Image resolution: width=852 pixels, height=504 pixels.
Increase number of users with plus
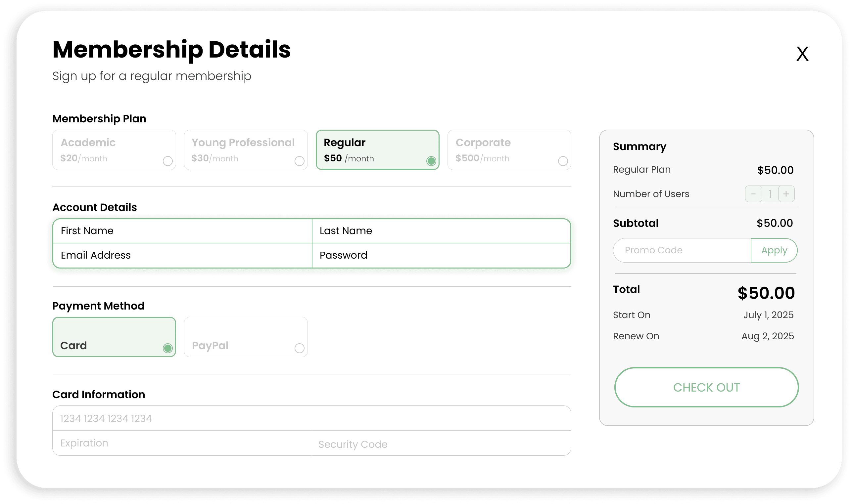(x=786, y=194)
